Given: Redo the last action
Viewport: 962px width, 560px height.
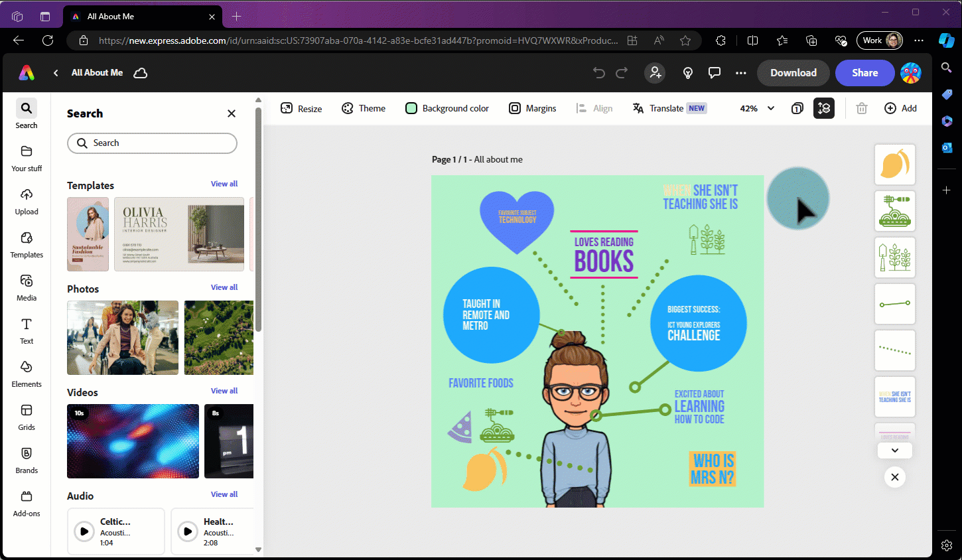Looking at the screenshot, I should tap(622, 73).
